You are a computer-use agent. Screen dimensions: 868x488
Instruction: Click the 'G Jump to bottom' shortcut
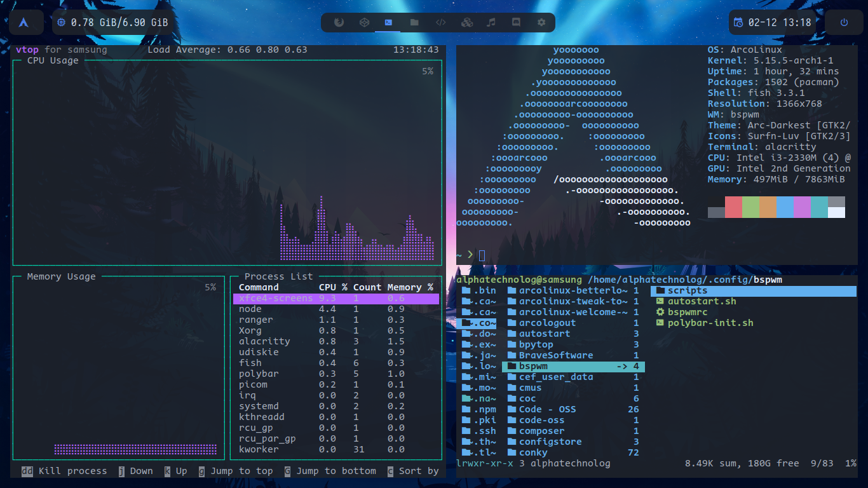tap(330, 471)
